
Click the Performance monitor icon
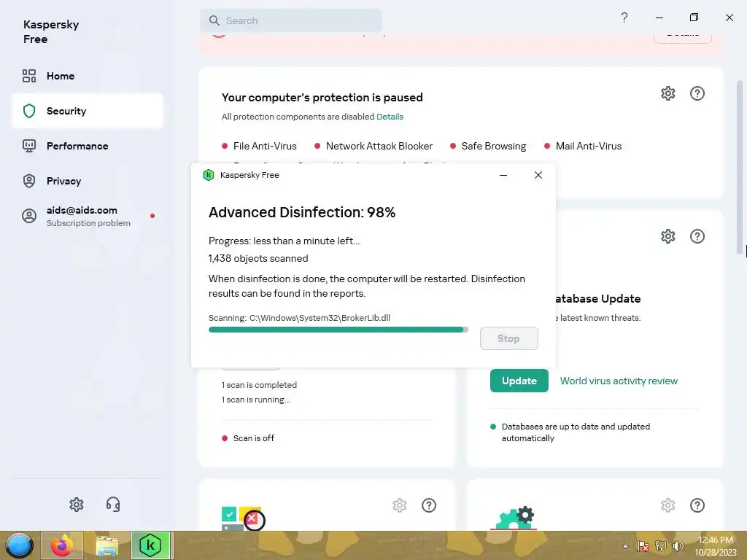coord(29,146)
